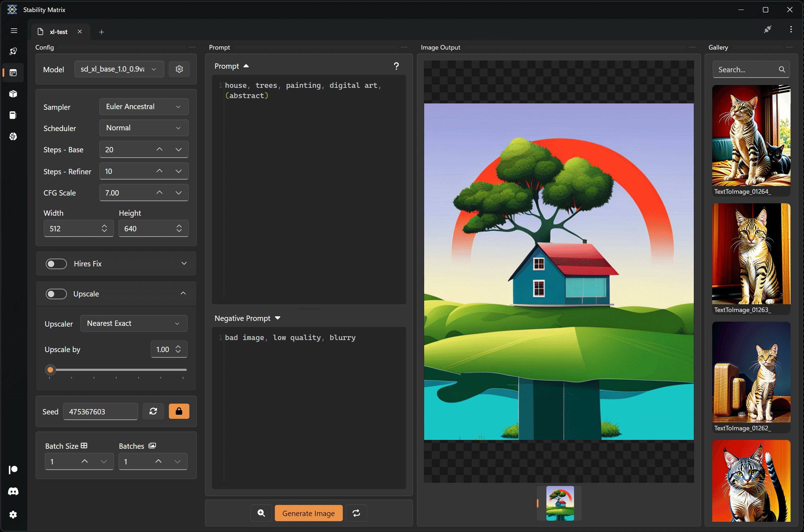
Task: Unlock the seed lock button
Action: point(179,411)
